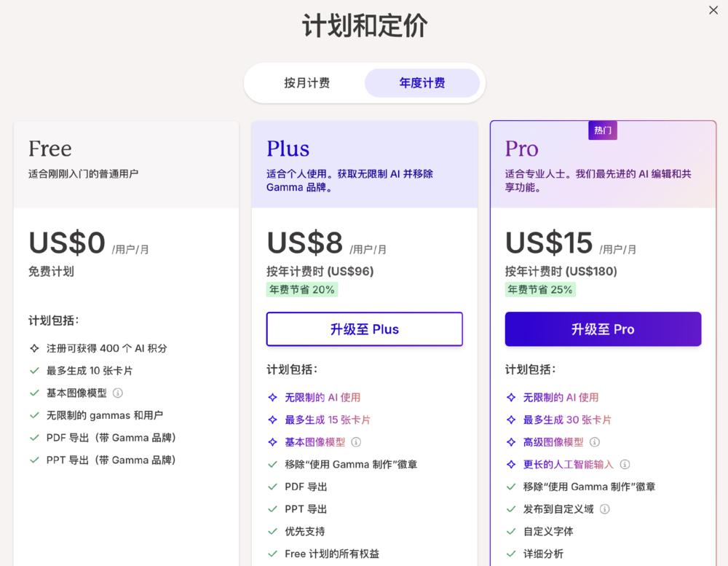Viewport: 728px width, 566px height.
Task: Close the pricing dialog with X
Action: tap(713, 10)
